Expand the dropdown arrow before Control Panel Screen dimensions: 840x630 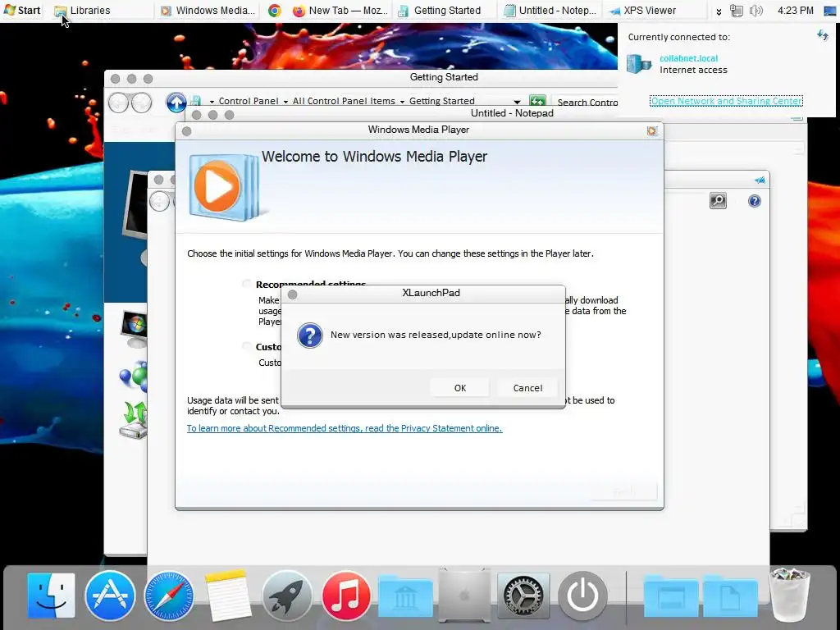click(x=212, y=102)
